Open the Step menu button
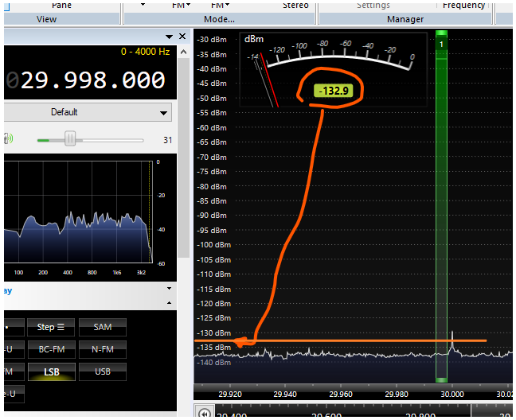Image resolution: width=516 pixels, height=420 pixels. (x=51, y=327)
